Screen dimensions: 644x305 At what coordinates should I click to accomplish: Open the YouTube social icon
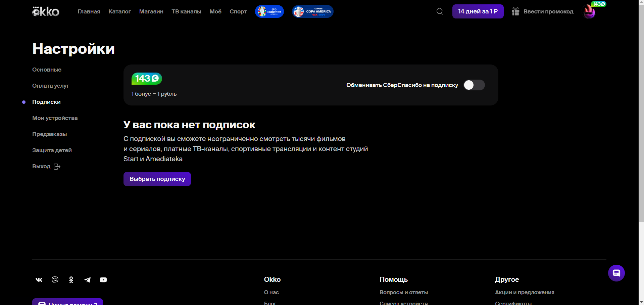point(103,280)
